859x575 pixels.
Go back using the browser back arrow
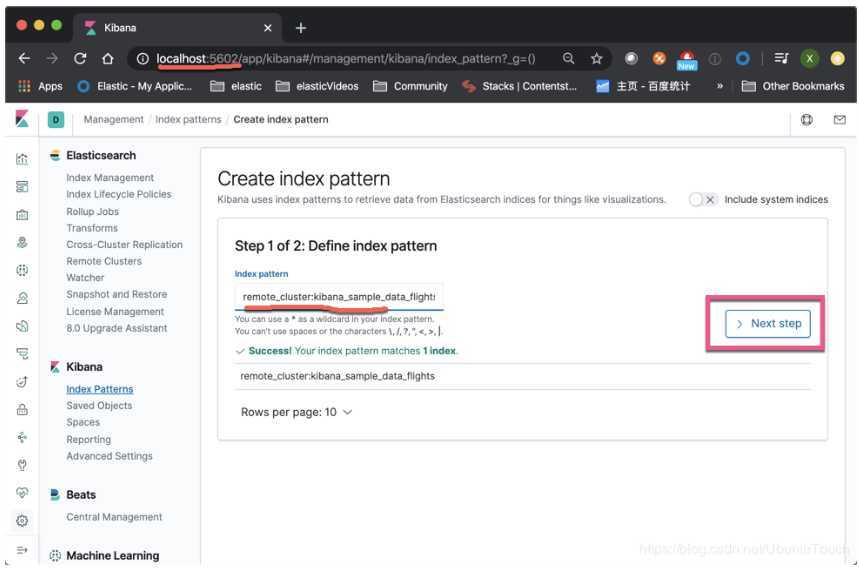pos(24,59)
